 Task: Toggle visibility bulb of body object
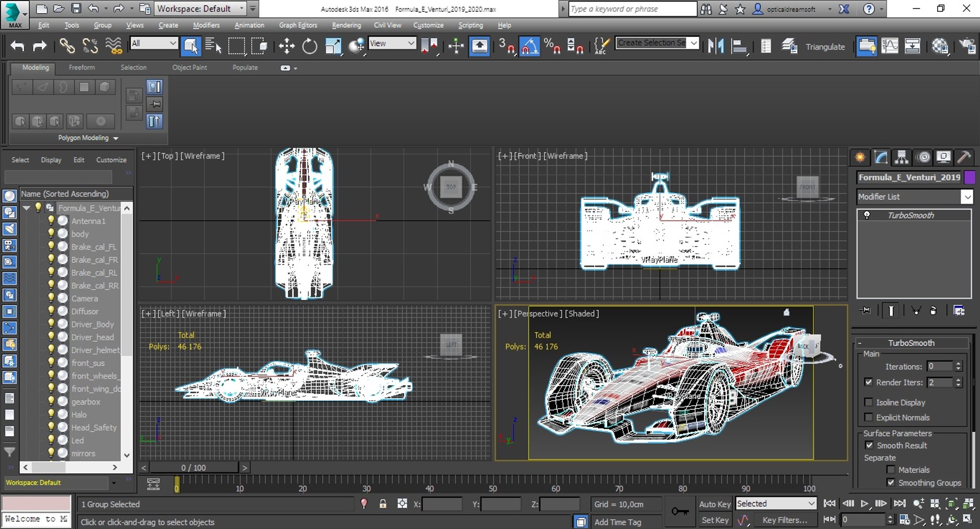pyautogui.click(x=51, y=233)
